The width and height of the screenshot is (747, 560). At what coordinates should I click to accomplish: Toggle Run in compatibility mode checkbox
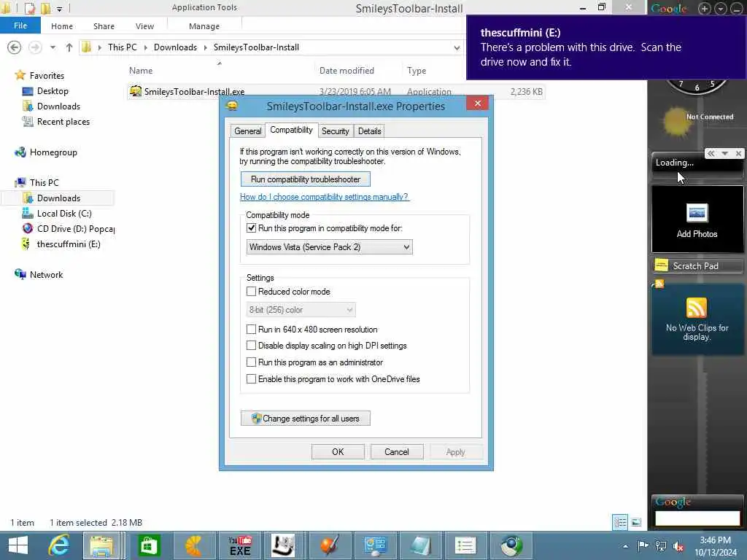pos(251,228)
